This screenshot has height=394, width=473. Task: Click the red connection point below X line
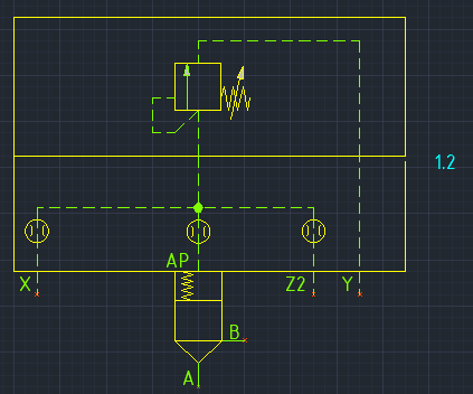point(37,294)
